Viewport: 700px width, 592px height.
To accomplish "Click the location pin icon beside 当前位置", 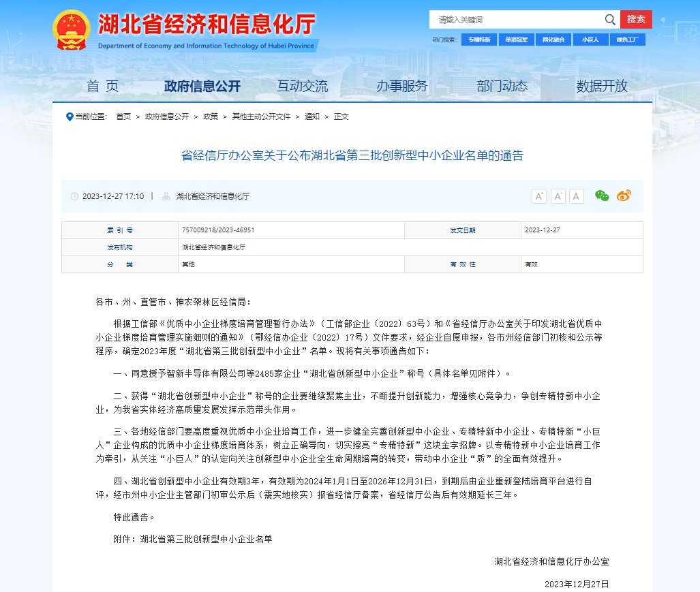I will pos(69,116).
